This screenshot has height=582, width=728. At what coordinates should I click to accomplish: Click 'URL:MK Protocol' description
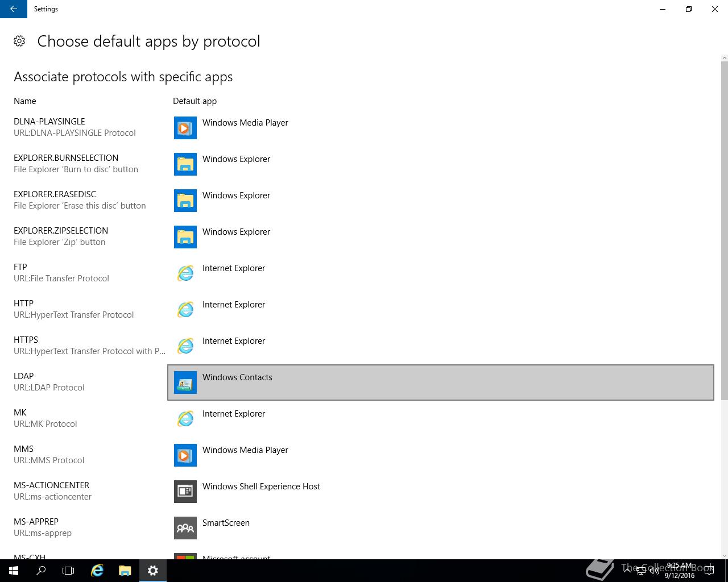click(45, 424)
